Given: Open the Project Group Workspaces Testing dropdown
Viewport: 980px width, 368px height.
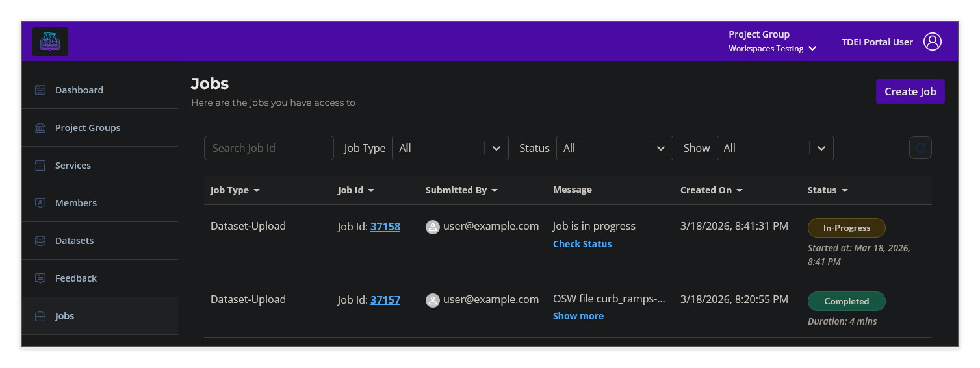Looking at the screenshot, I should 772,42.
